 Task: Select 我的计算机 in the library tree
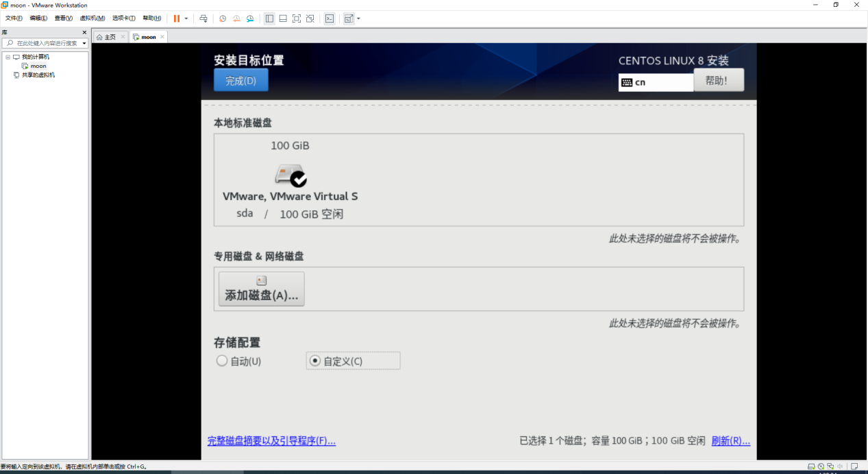click(36, 57)
